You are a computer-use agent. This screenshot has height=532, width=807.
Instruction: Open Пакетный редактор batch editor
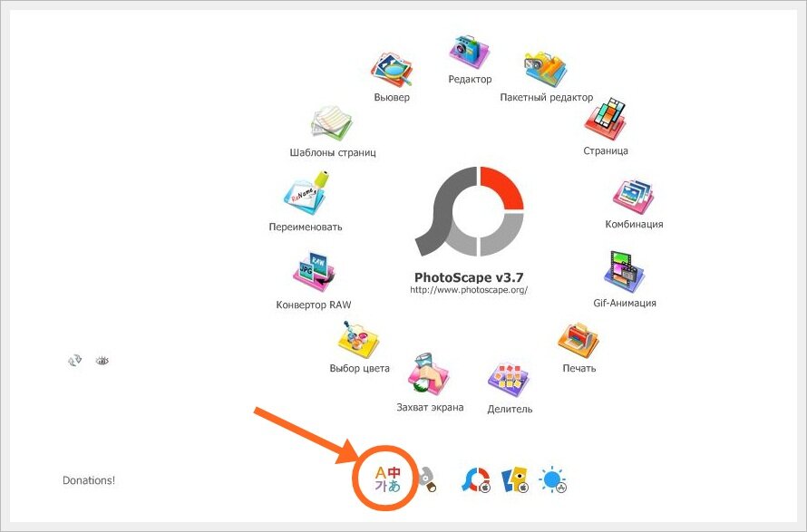click(546, 69)
